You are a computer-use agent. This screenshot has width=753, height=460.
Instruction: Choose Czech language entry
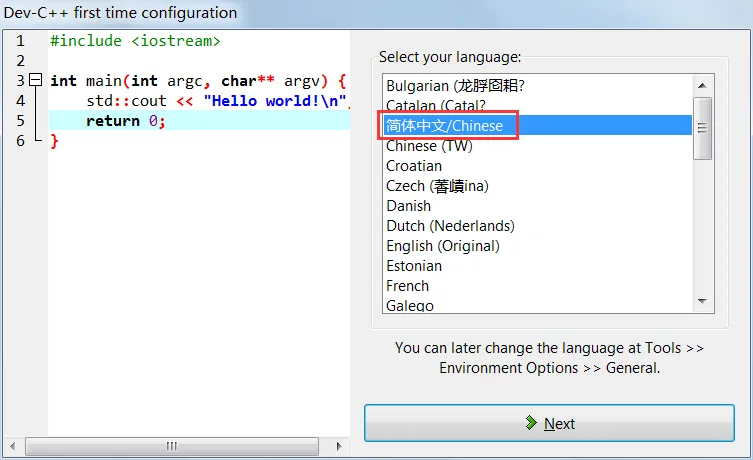[537, 186]
